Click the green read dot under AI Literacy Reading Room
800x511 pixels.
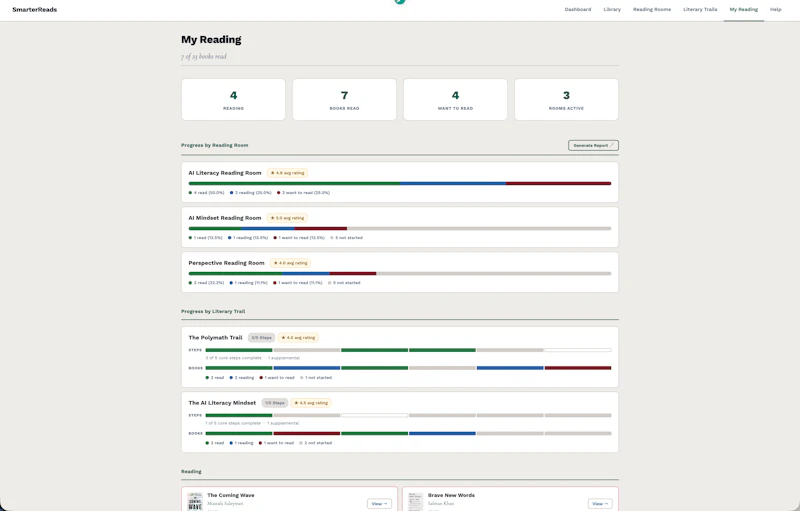click(190, 193)
